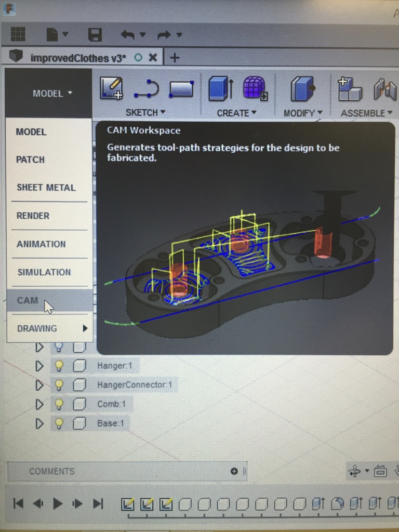
Task: Select the first component timeline feature
Action: [185, 504]
